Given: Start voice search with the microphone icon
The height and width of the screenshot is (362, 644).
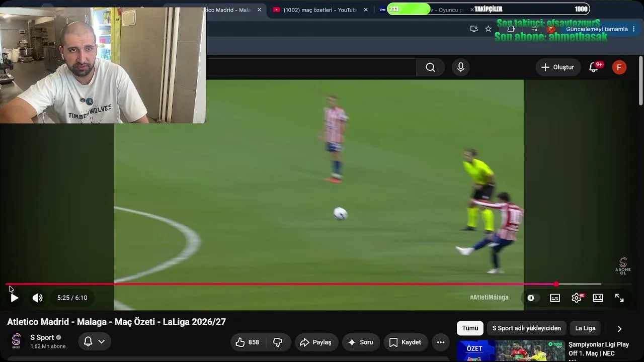Looking at the screenshot, I should click(x=461, y=67).
